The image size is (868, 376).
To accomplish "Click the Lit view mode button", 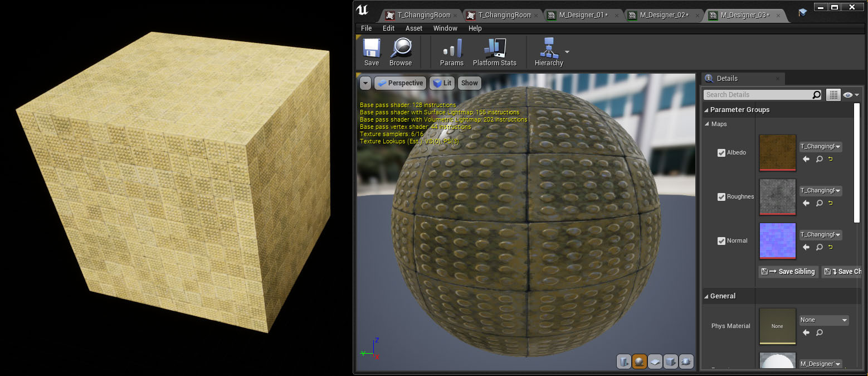I will 442,83.
